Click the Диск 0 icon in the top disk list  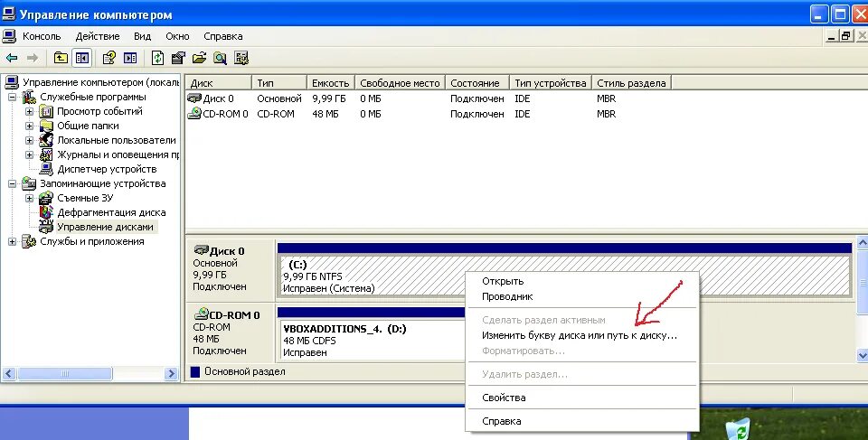194,98
